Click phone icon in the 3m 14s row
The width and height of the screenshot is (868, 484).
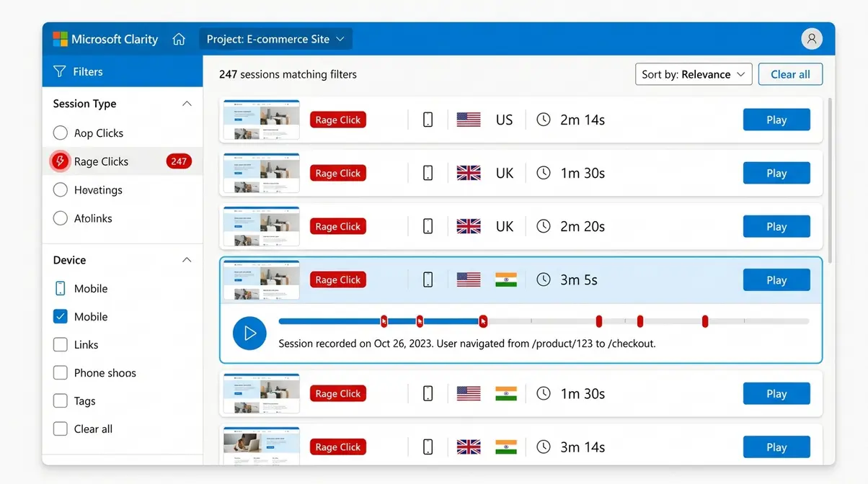coord(428,447)
